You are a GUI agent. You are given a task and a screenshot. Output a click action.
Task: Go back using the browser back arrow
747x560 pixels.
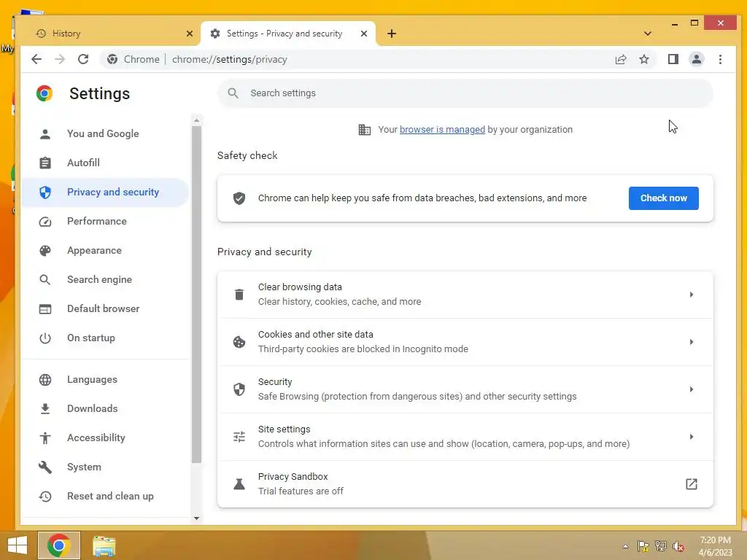36,59
